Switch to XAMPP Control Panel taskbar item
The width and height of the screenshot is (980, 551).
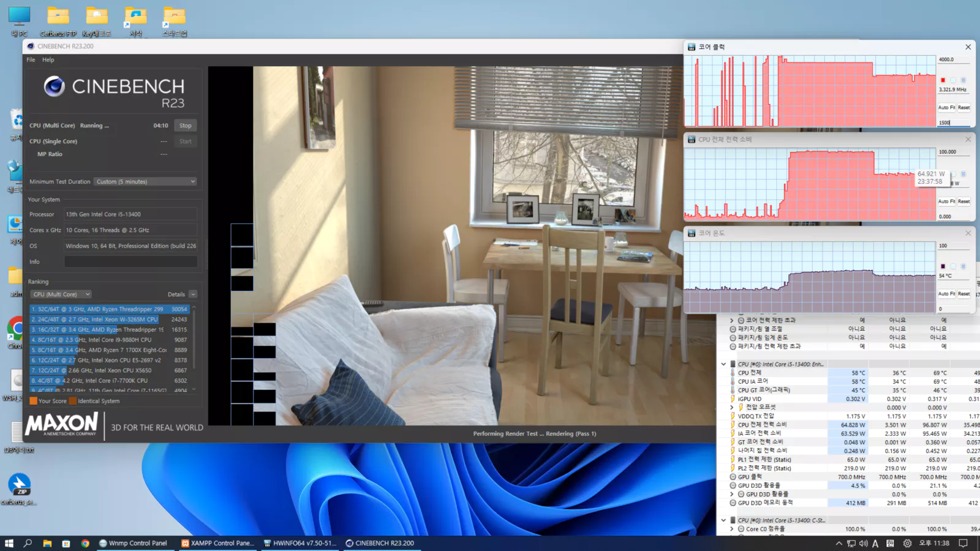(x=217, y=543)
